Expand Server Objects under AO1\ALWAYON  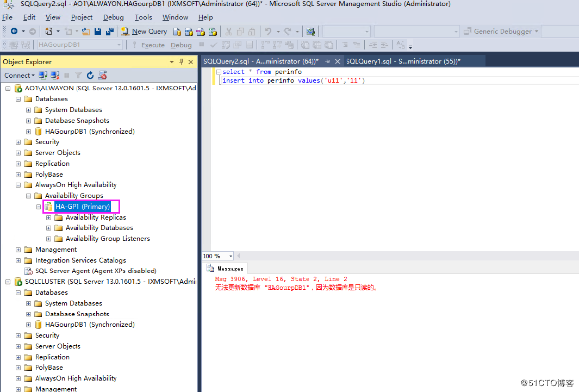18,153
